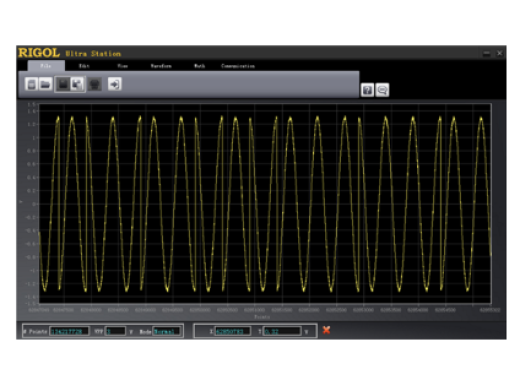
Task: Click the speech bubble About icon
Action: pos(382,90)
